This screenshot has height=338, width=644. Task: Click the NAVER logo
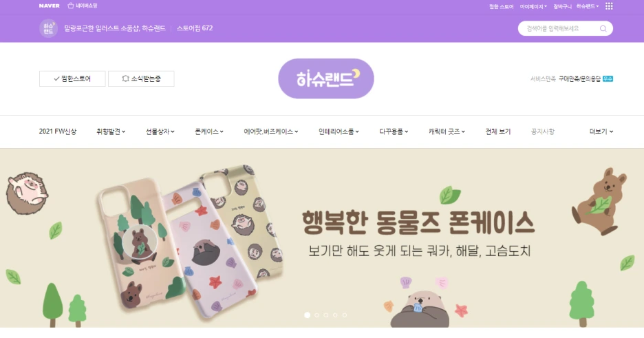point(50,6)
